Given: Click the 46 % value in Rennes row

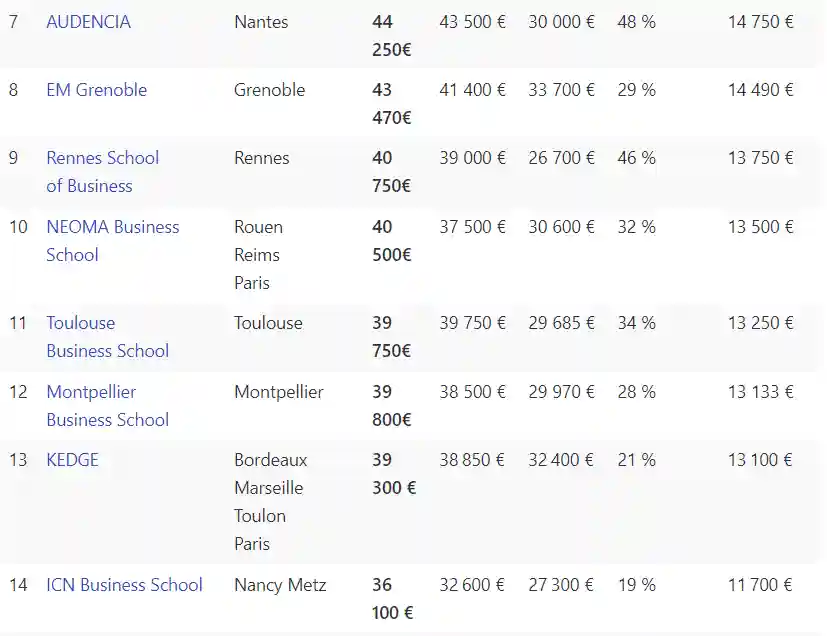Looking at the screenshot, I should click(636, 158).
